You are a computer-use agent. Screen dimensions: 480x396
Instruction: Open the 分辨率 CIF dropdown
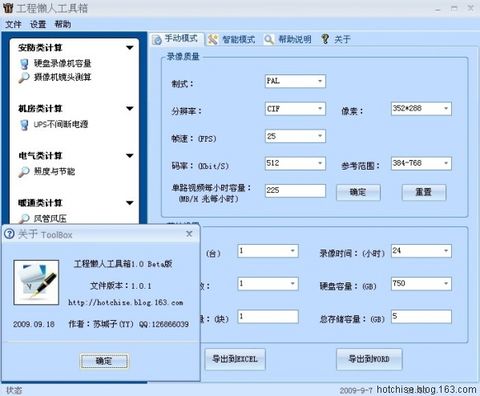tap(320, 109)
